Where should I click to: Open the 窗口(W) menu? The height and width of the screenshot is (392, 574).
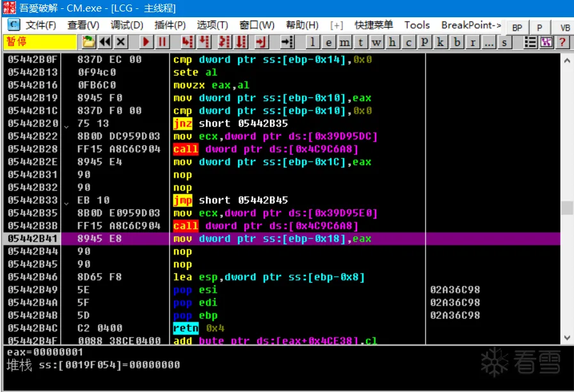click(x=257, y=25)
